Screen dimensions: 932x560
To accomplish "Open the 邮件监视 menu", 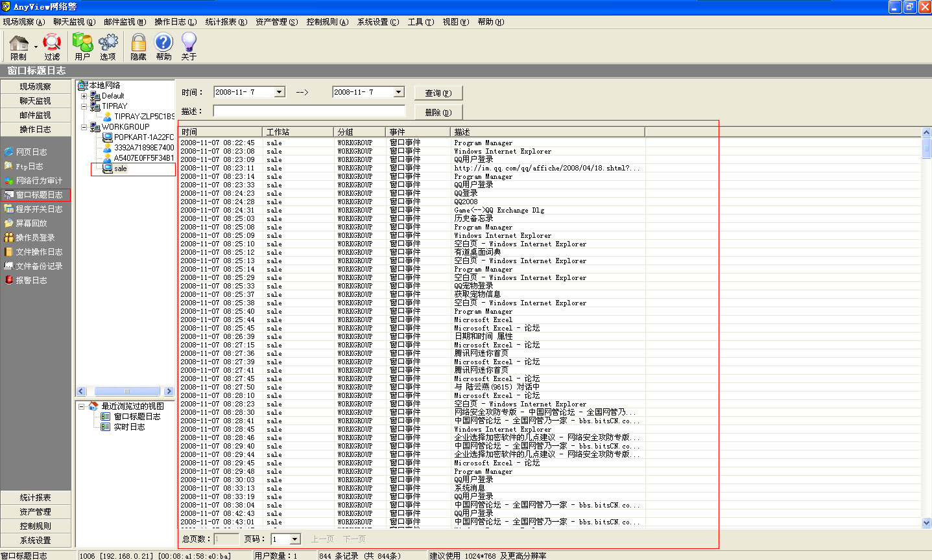I will 125,22.
